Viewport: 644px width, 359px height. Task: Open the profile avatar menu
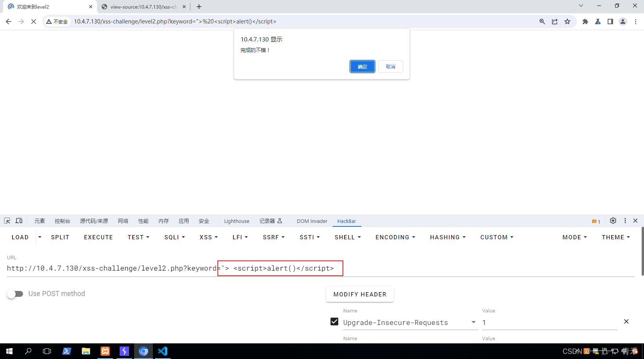click(x=623, y=22)
